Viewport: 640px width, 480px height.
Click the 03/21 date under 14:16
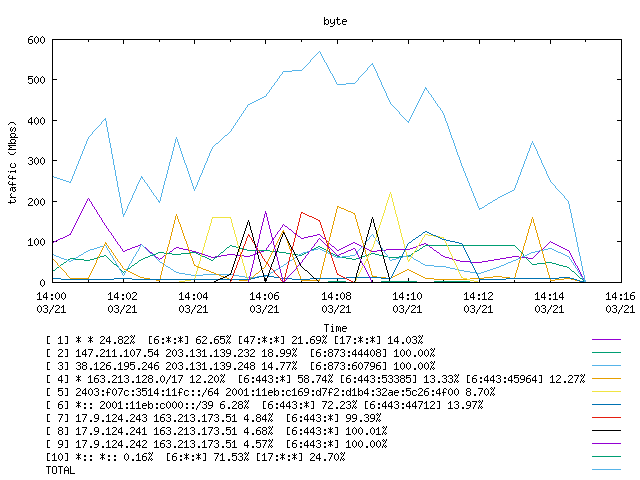[620, 309]
